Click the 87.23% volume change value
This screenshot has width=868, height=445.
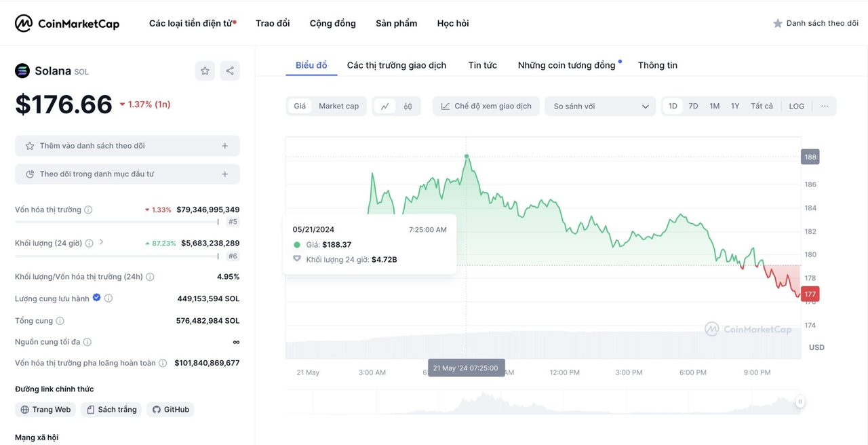click(x=160, y=243)
